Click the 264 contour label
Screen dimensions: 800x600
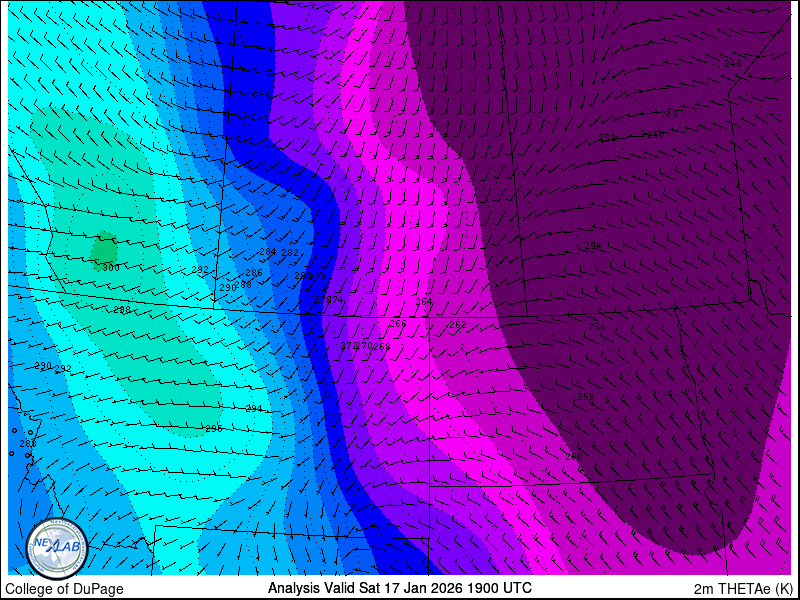423,302
